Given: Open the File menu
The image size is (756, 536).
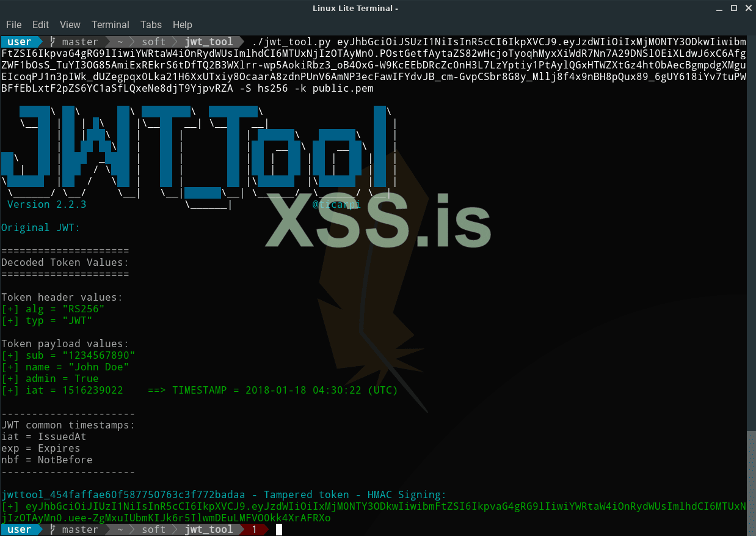Looking at the screenshot, I should point(13,24).
